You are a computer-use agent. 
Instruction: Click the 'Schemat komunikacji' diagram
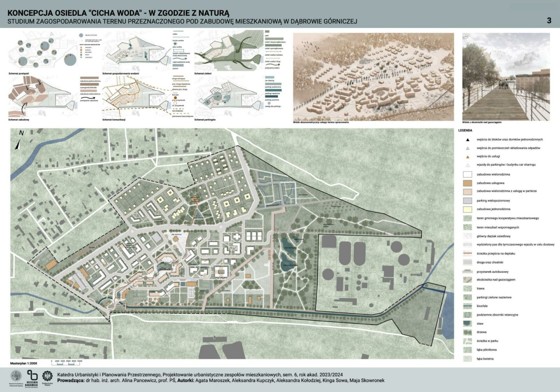[x=135, y=98]
